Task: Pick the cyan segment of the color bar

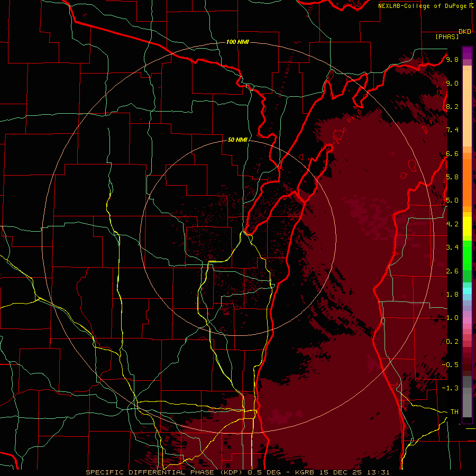Action: point(467,291)
